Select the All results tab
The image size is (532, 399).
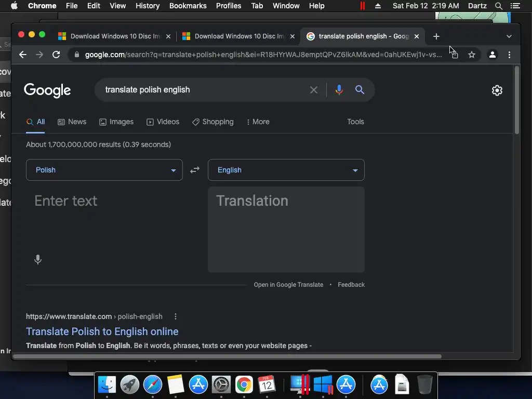click(x=36, y=122)
